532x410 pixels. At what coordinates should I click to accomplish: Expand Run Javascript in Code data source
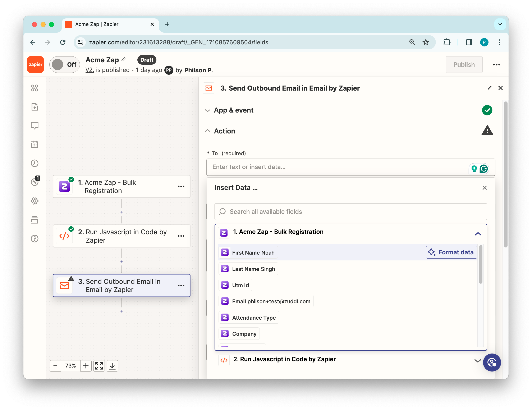(477, 360)
